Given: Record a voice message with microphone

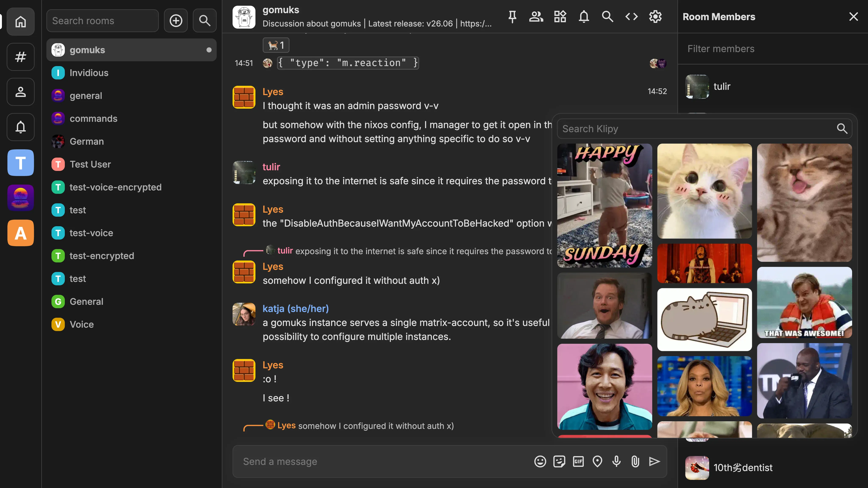Looking at the screenshot, I should click(x=617, y=461).
